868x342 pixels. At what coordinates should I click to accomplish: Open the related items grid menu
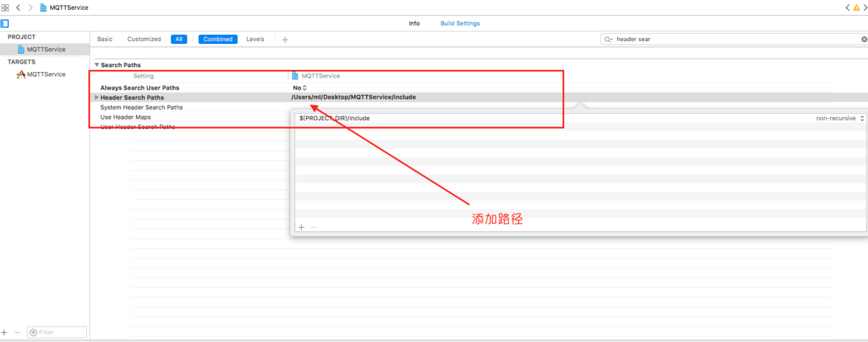[x=5, y=7]
